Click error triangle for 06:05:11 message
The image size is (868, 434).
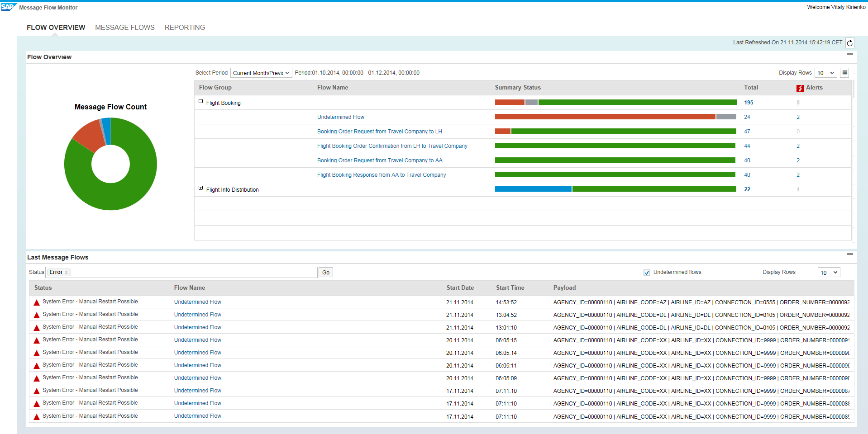(x=37, y=366)
